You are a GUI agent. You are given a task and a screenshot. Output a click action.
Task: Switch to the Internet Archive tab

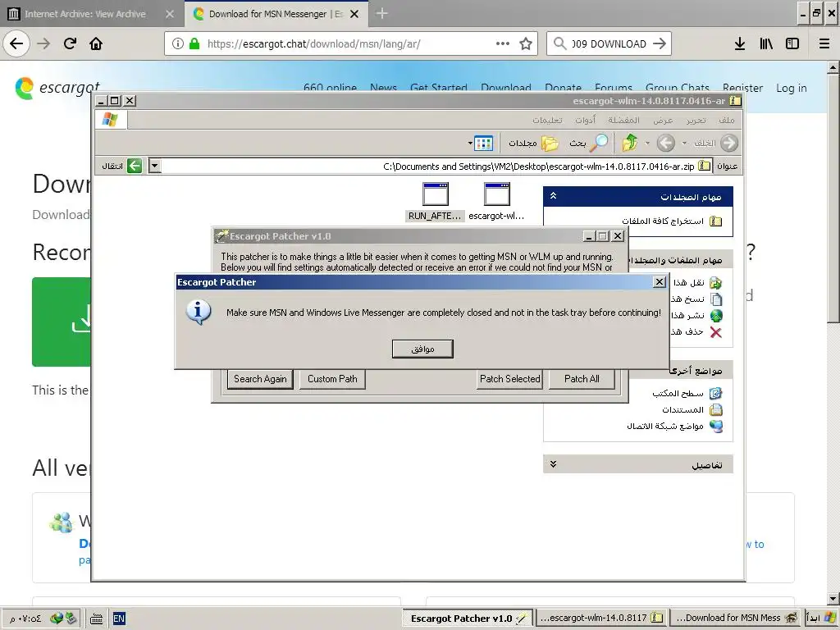tap(91, 14)
